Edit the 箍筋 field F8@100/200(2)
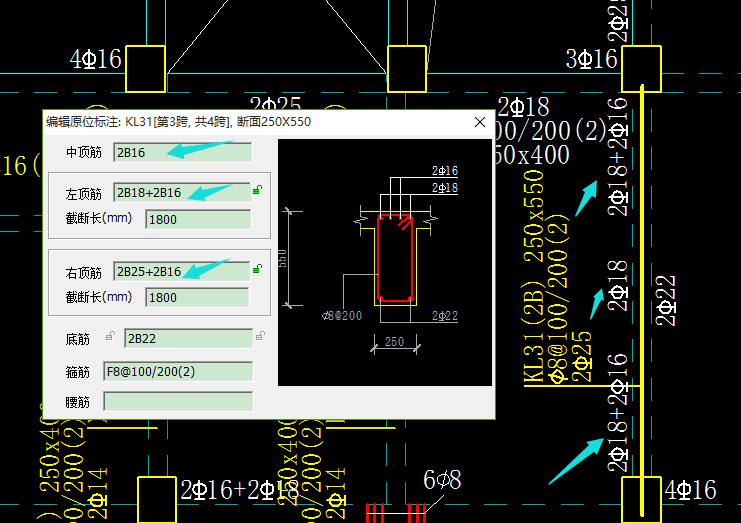The width and height of the screenshot is (741, 523). 178,371
